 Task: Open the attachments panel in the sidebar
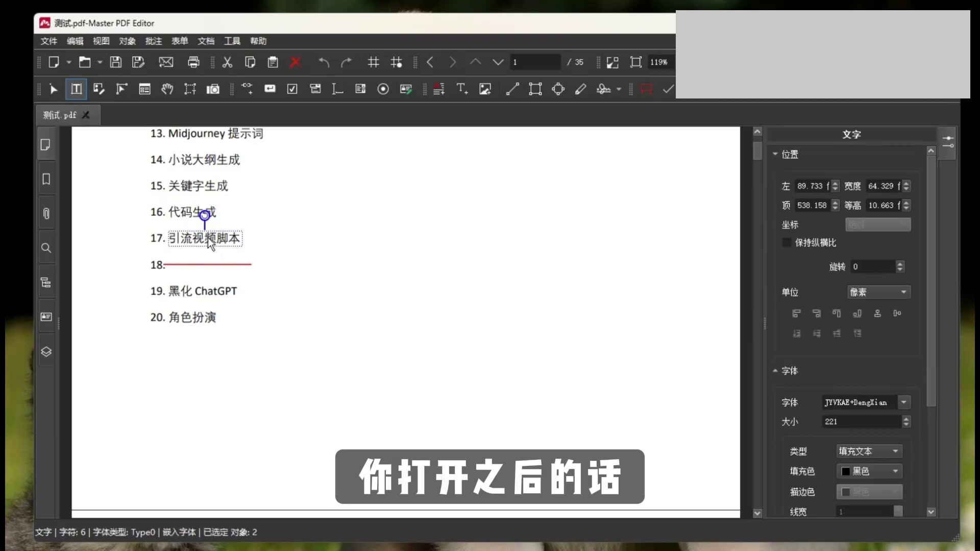[46, 214]
